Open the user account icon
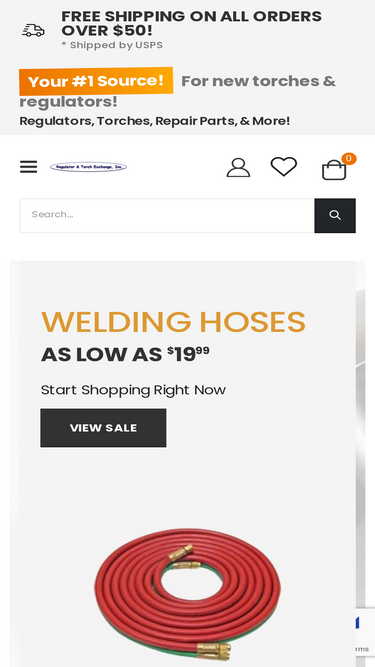This screenshot has width=375, height=667. tap(238, 167)
